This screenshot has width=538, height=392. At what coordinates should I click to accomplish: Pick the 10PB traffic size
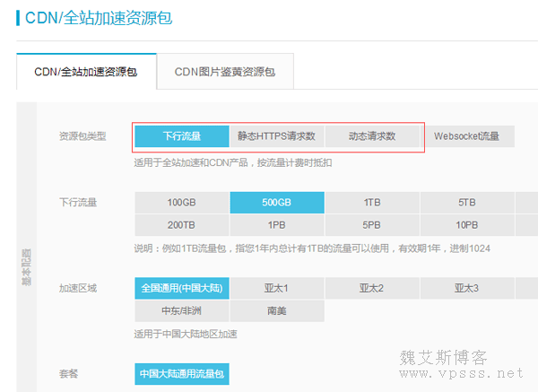[466, 225]
